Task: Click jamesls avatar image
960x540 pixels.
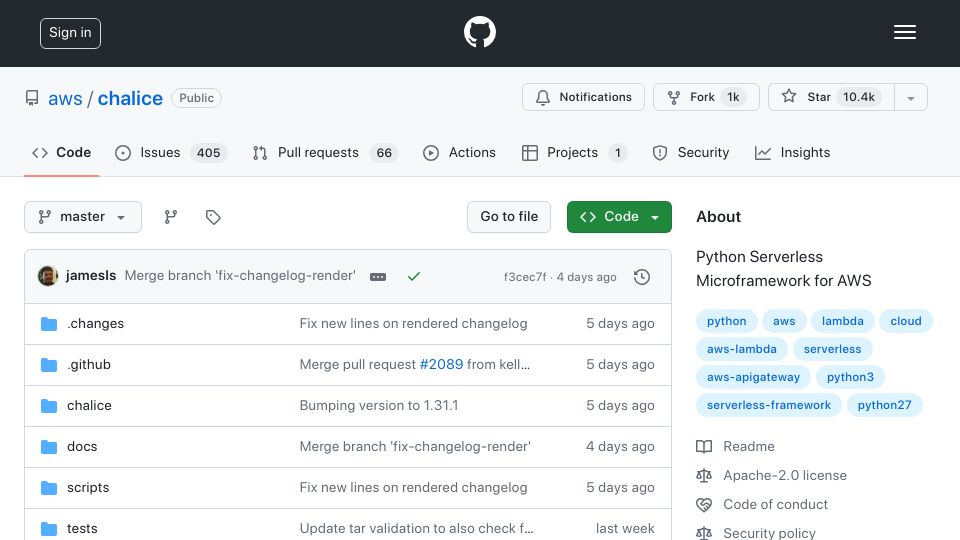Action: click(48, 276)
